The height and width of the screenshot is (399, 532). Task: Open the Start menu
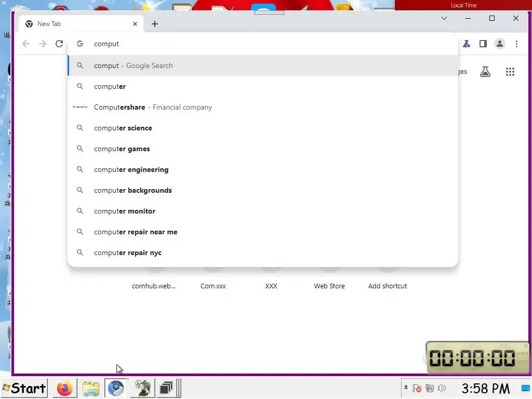tap(24, 388)
